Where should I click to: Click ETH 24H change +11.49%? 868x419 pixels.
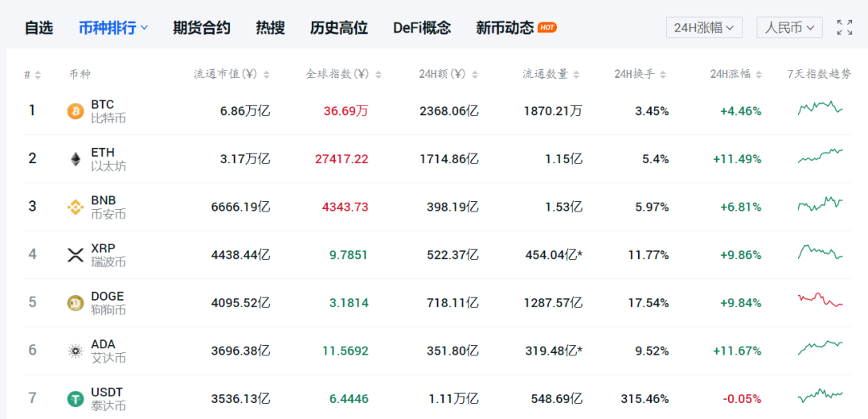(x=737, y=159)
